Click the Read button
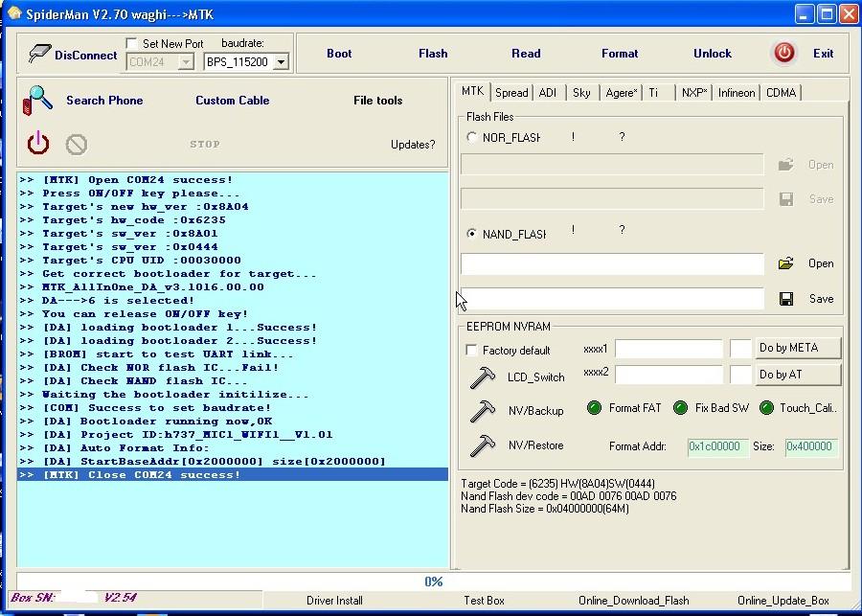 (x=526, y=54)
